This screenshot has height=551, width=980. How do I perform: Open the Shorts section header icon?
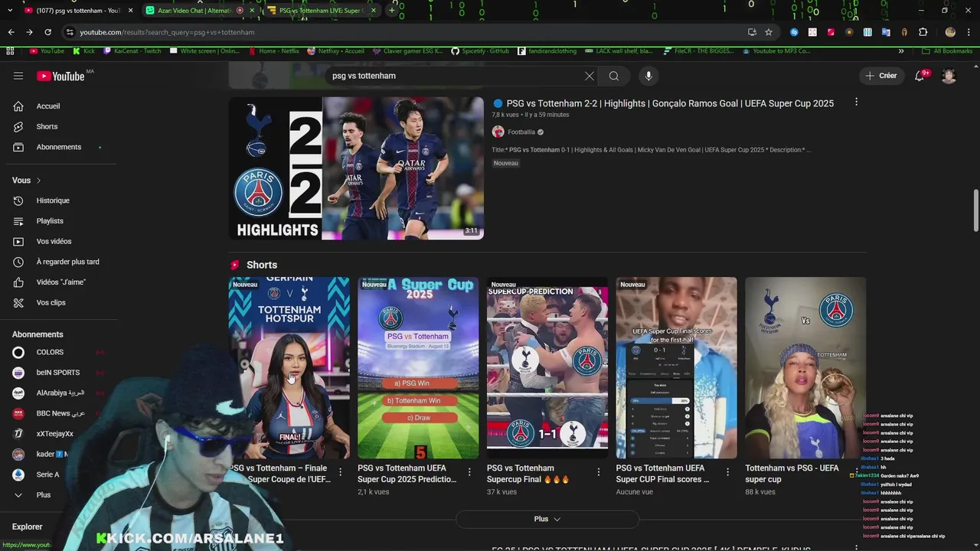(x=235, y=265)
